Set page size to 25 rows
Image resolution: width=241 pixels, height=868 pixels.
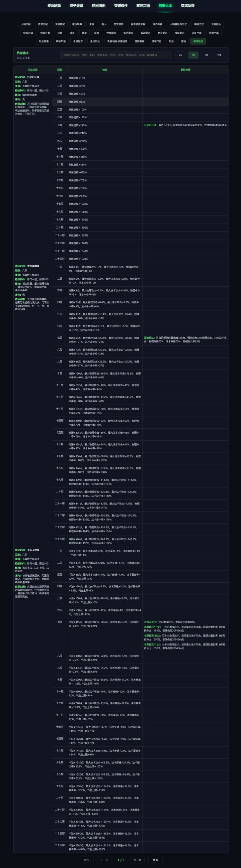pos(180,55)
